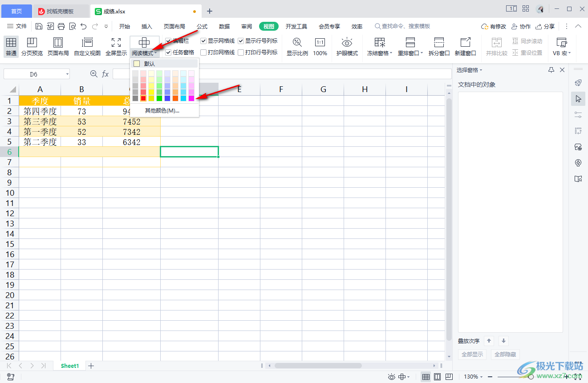Click the Collaborate (协作) button
This screenshot has height=383, width=588.
coord(521,26)
